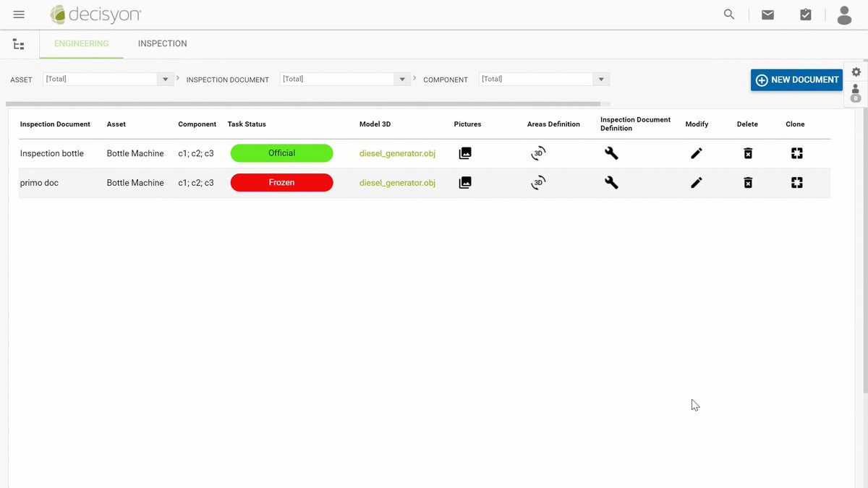Click the Inspection Document column header
The width and height of the screenshot is (868, 488).
point(55,124)
